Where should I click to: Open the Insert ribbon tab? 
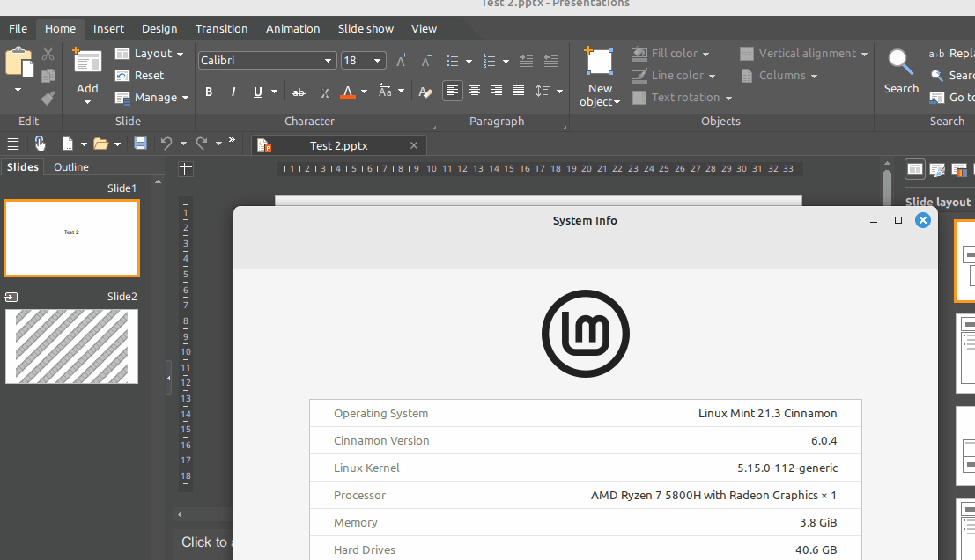[x=109, y=28]
